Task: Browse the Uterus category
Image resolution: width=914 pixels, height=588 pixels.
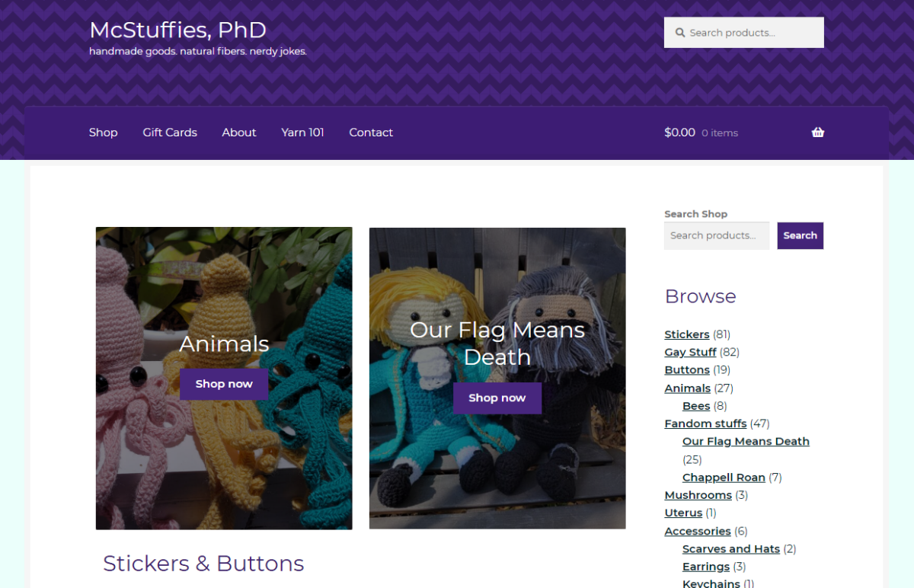Action: (683, 513)
